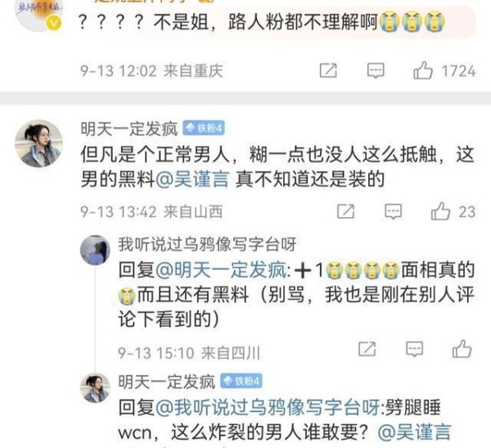The height and width of the screenshot is (448, 491).
Task: Tap the 明天一定发疯 avatar in the nested reply
Action: (95, 388)
